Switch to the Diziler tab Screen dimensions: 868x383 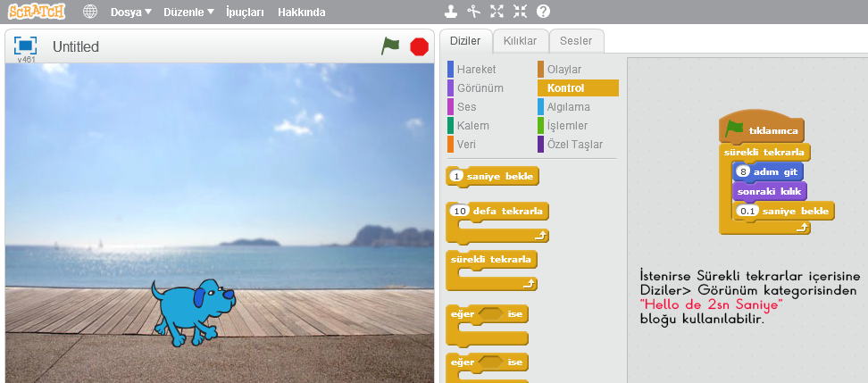pyautogui.click(x=465, y=41)
